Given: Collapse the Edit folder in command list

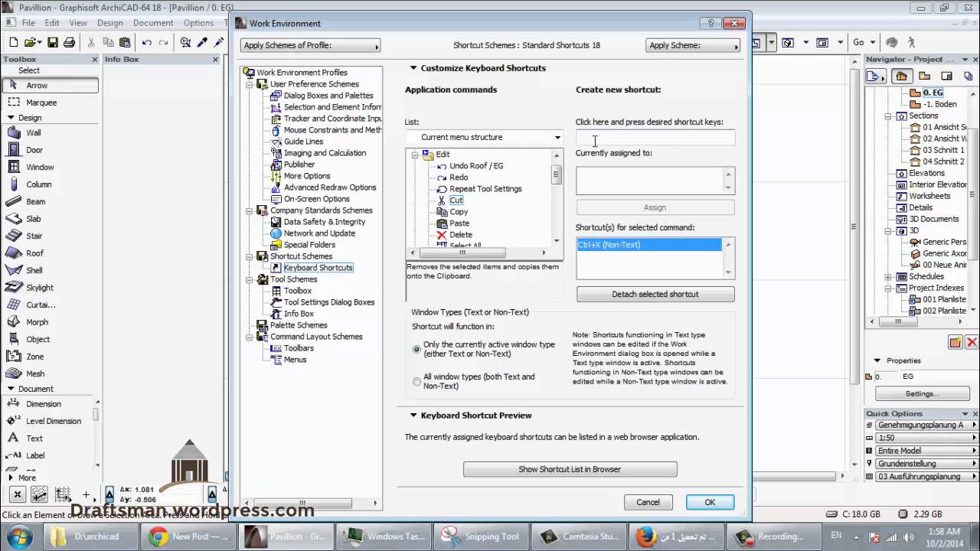Looking at the screenshot, I should point(415,155).
